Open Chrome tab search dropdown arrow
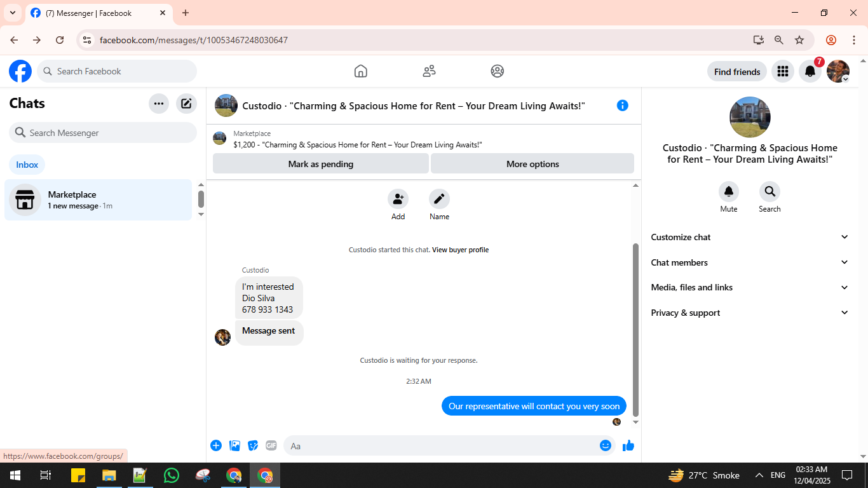The width and height of the screenshot is (868, 488). (x=13, y=13)
